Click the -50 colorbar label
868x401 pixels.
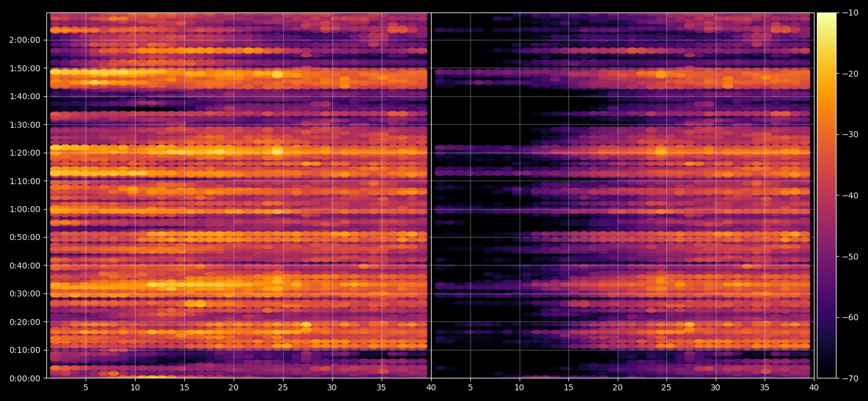tap(850, 257)
